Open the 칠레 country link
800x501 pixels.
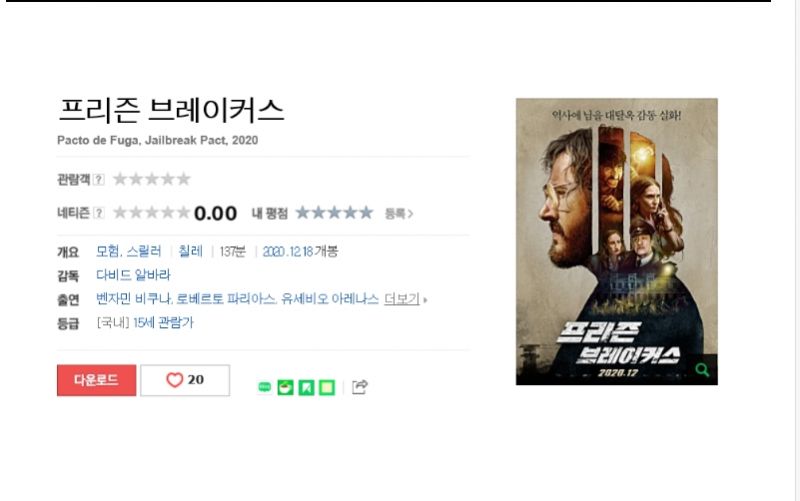click(190, 251)
